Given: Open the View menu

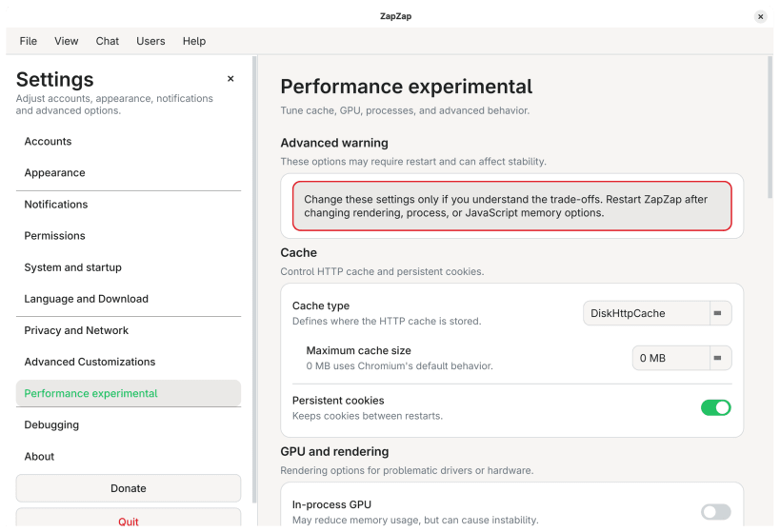Looking at the screenshot, I should [66, 41].
